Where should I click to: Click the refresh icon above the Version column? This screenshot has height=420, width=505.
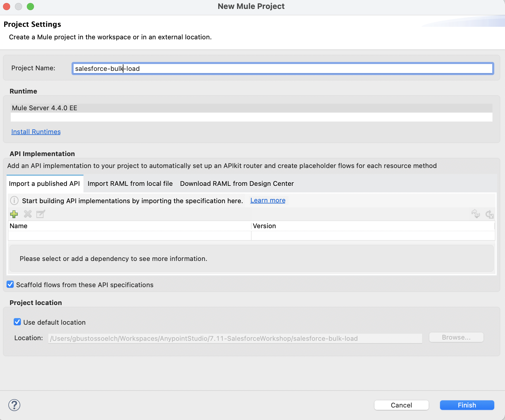click(x=476, y=214)
